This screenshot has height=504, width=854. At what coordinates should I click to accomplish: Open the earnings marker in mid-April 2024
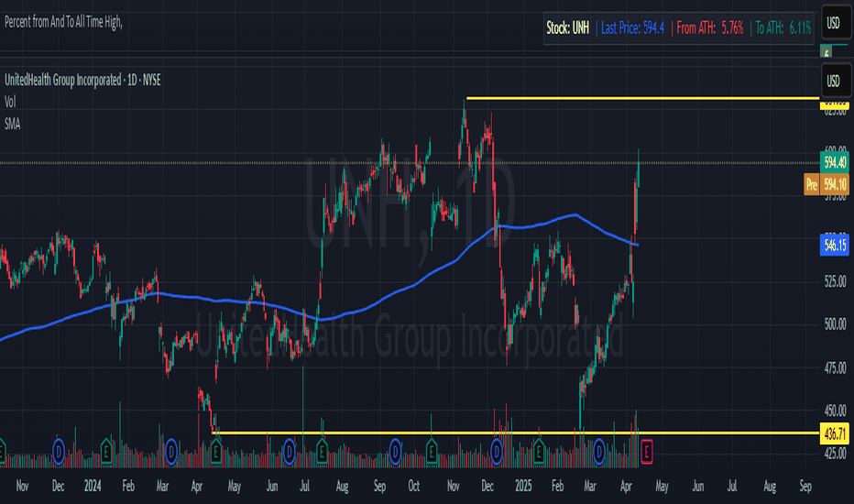(216, 452)
